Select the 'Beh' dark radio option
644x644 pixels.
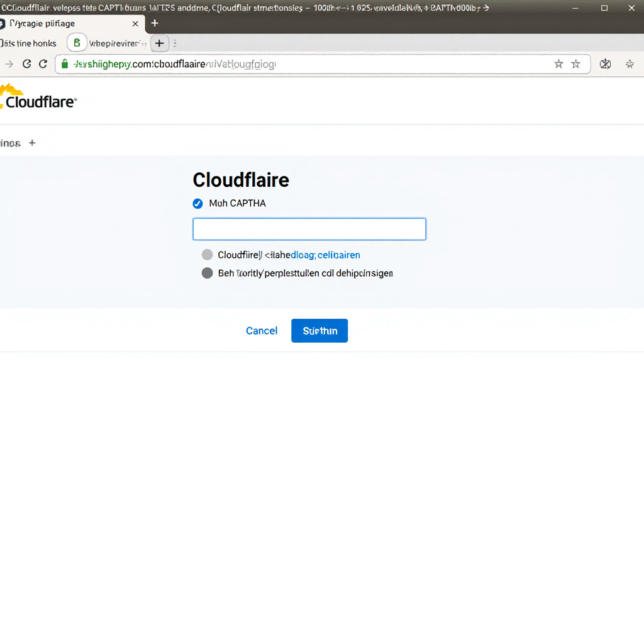point(207,273)
